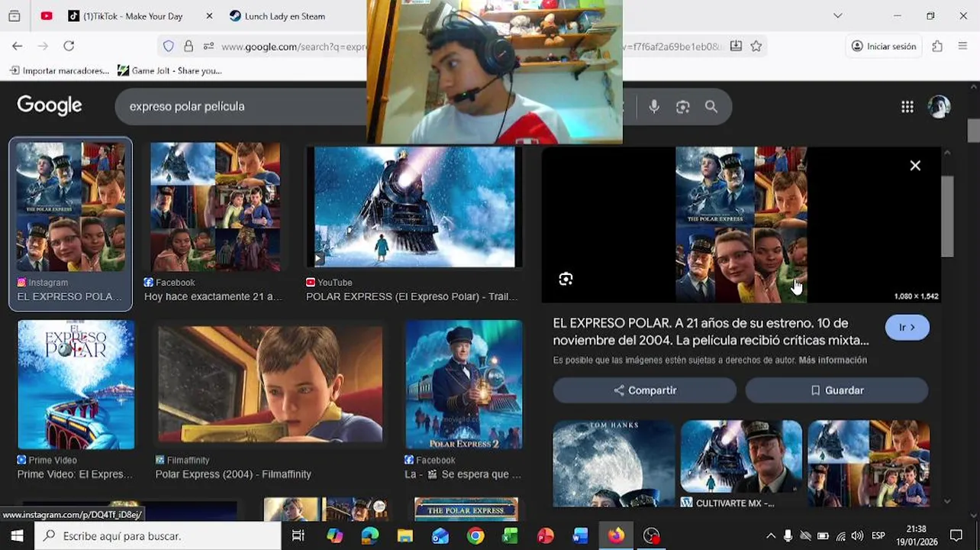Click the Polar Express (2004) - Filmaffinity caption

coord(234,474)
